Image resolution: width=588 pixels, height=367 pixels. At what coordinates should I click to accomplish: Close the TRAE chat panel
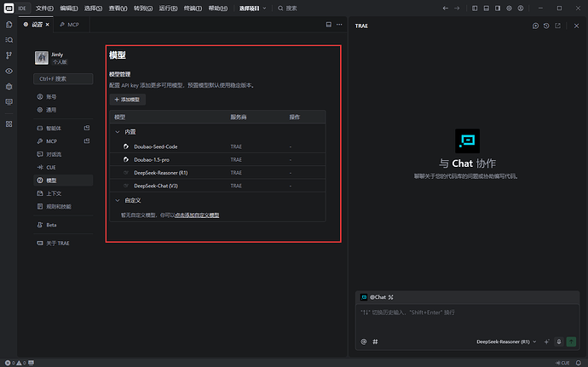pos(576,26)
